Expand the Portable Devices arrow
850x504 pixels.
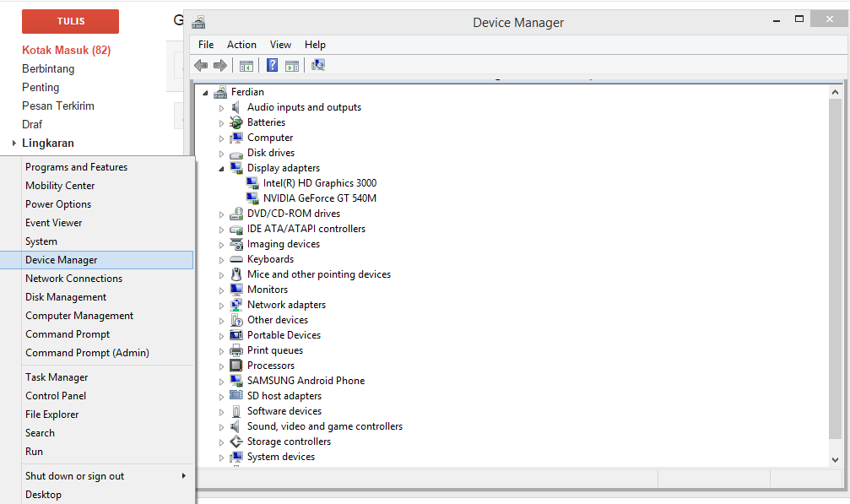tap(221, 336)
